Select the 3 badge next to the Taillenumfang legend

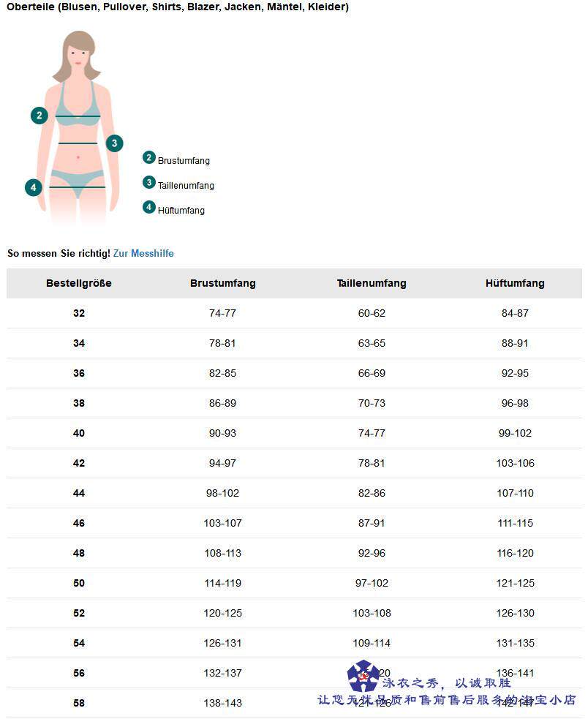[149, 183]
